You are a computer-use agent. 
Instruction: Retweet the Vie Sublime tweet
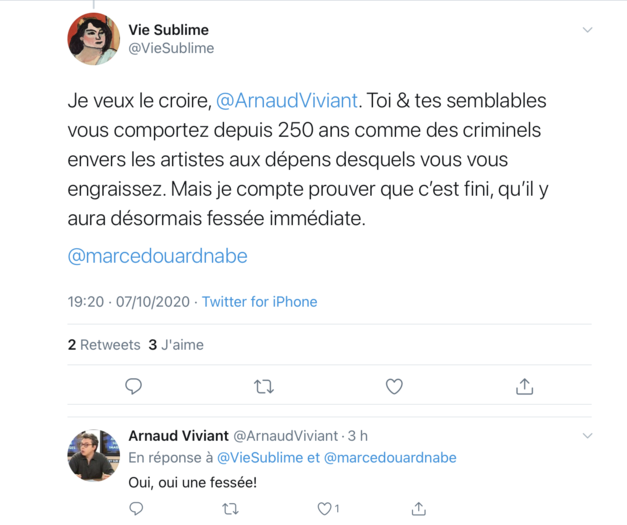point(264,386)
